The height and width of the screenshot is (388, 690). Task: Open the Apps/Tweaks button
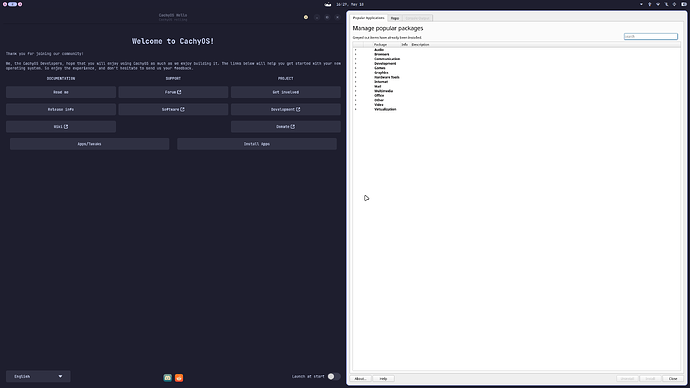89,144
